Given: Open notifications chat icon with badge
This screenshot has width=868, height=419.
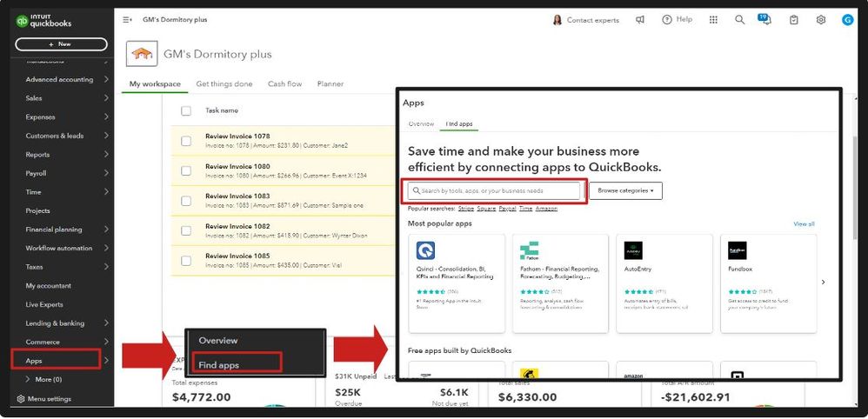Looking at the screenshot, I should click(765, 19).
